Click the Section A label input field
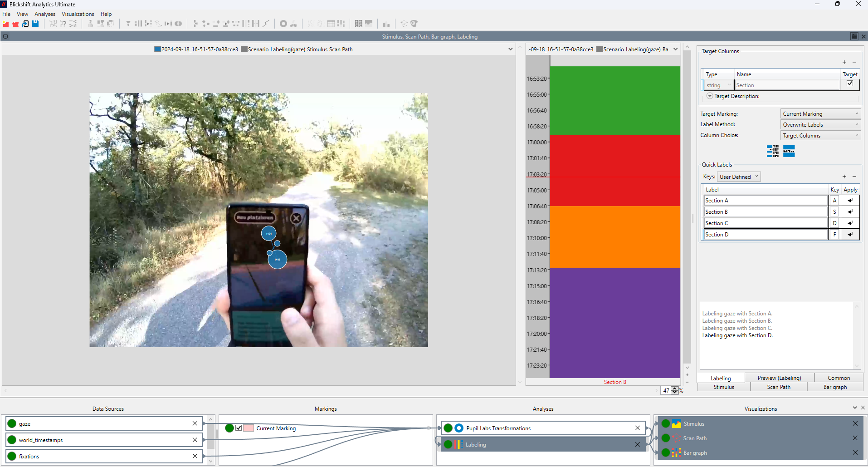 [766, 201]
